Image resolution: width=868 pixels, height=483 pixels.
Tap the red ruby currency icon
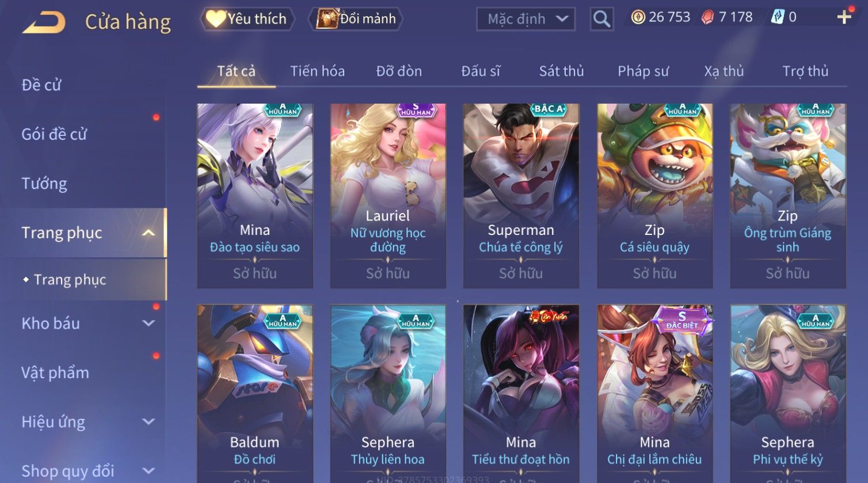point(707,17)
